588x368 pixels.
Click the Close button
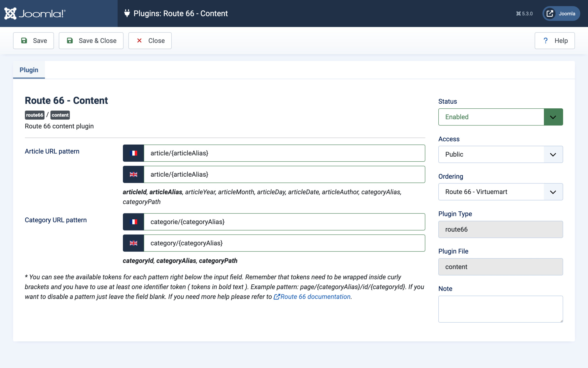[x=150, y=41]
